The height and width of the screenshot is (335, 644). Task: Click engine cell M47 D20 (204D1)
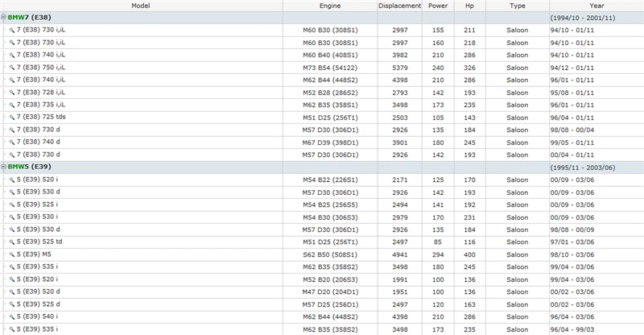coord(330,292)
